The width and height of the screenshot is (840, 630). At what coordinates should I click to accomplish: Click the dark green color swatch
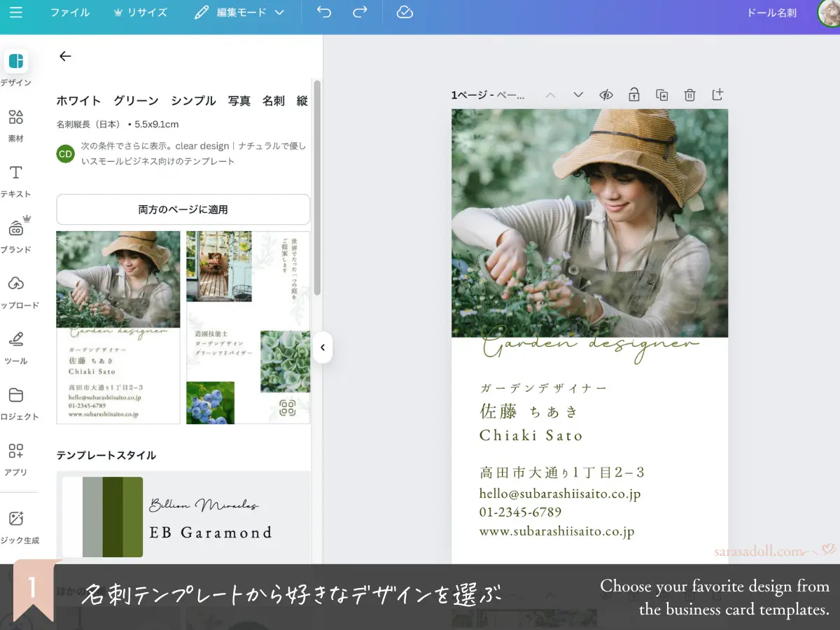pyautogui.click(x=112, y=517)
